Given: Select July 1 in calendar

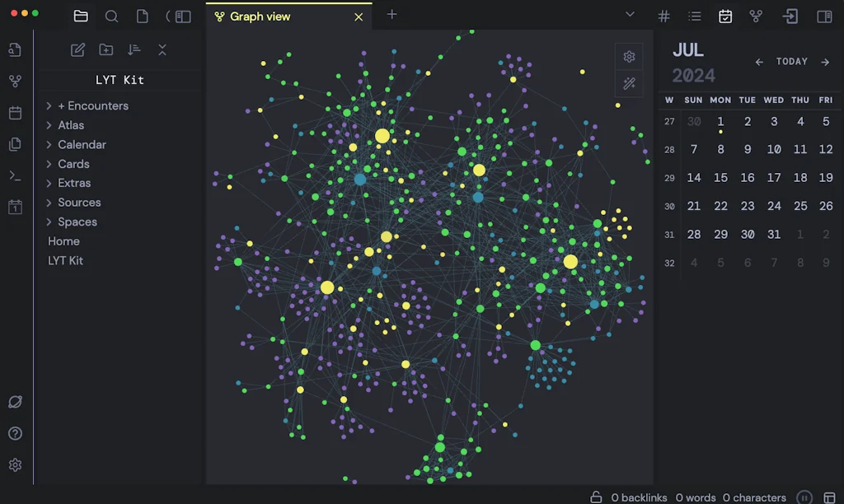Looking at the screenshot, I should pyautogui.click(x=720, y=122).
